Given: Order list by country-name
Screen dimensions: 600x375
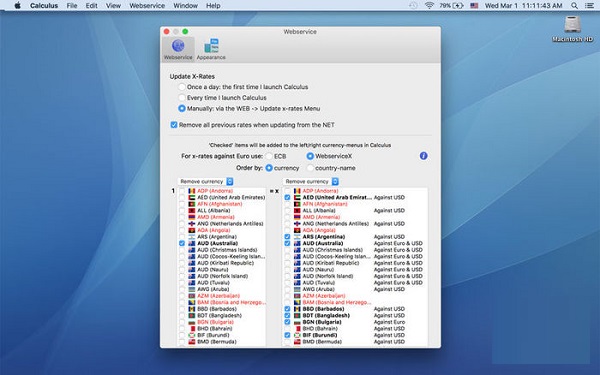Looking at the screenshot, I should tap(310, 168).
